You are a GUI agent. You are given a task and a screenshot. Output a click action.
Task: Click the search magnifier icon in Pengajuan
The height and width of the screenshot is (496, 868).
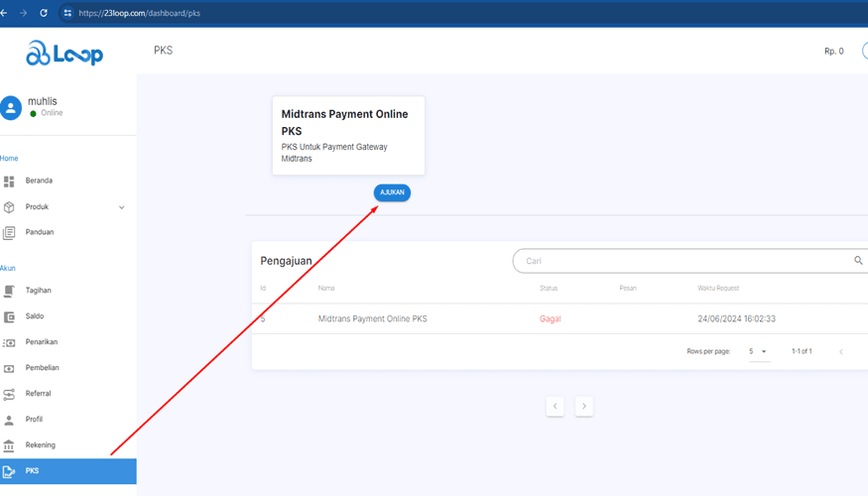click(858, 261)
